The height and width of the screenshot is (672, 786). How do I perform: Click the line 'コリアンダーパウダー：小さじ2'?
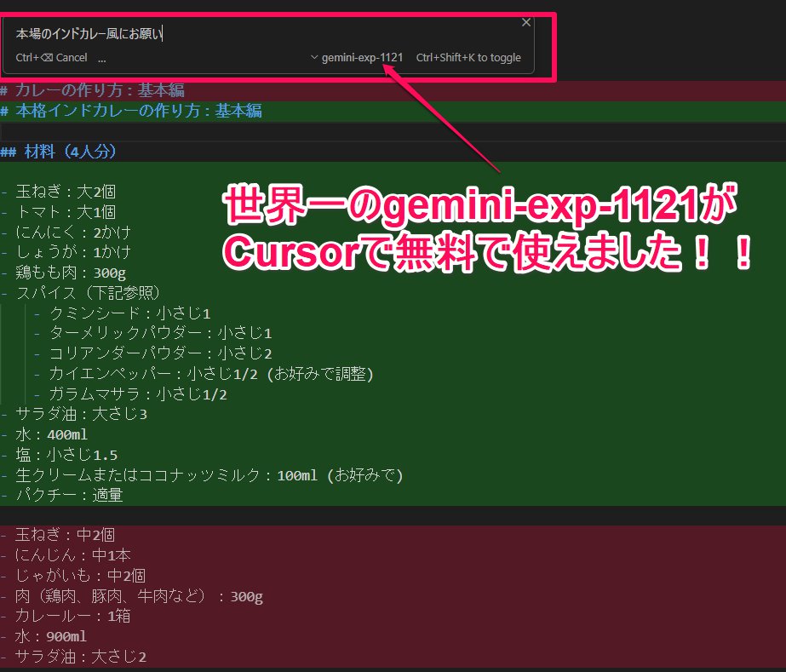(x=160, y=353)
